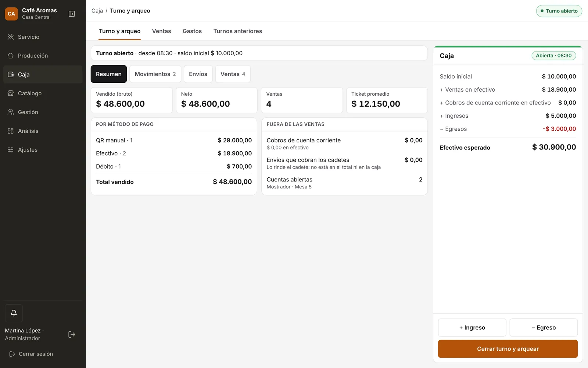Open Ajustes settings
Image resolution: width=588 pixels, height=368 pixels.
(x=43, y=149)
